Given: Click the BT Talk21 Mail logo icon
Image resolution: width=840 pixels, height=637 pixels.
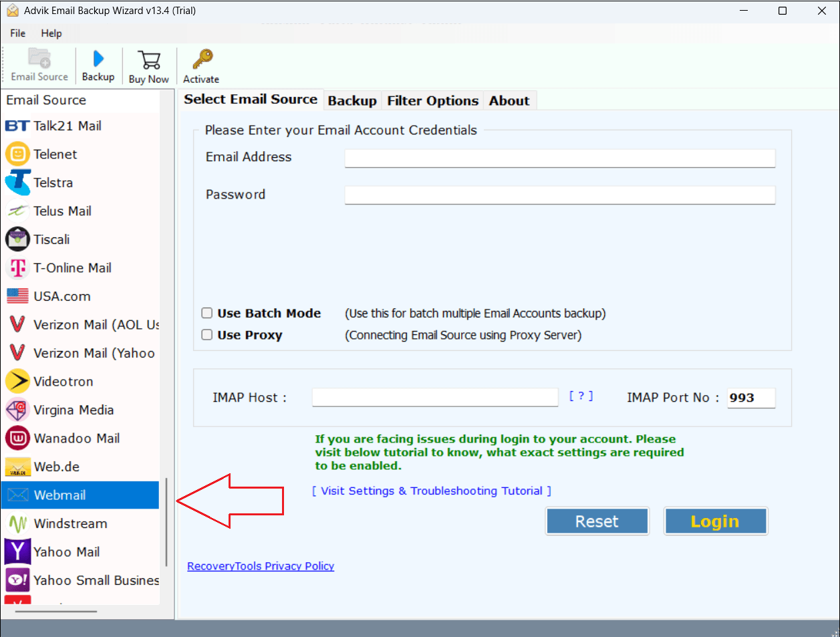Looking at the screenshot, I should click(x=17, y=126).
